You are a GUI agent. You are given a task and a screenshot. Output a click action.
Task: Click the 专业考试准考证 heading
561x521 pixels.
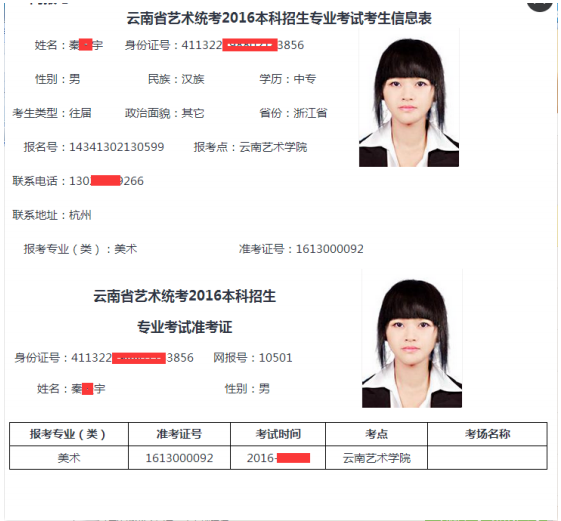185,327
